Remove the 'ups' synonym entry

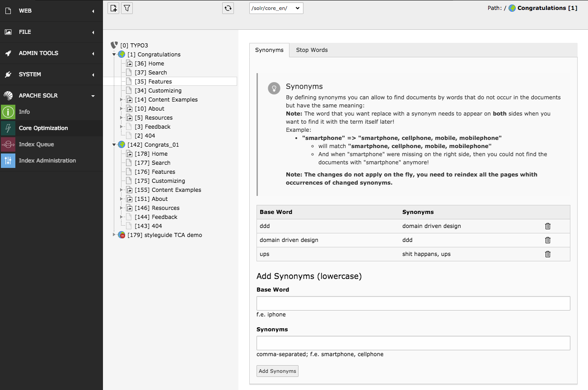click(x=547, y=254)
